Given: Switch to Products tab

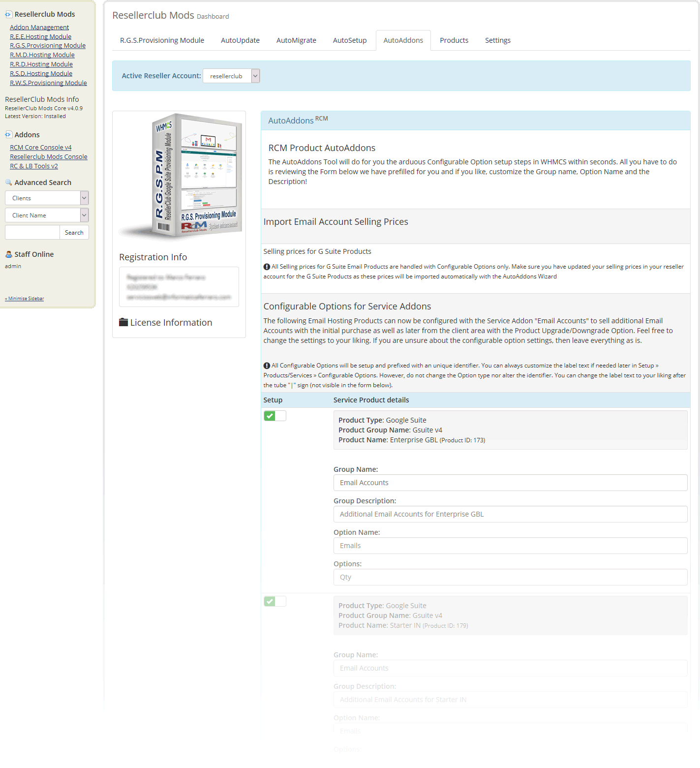Looking at the screenshot, I should [x=454, y=40].
